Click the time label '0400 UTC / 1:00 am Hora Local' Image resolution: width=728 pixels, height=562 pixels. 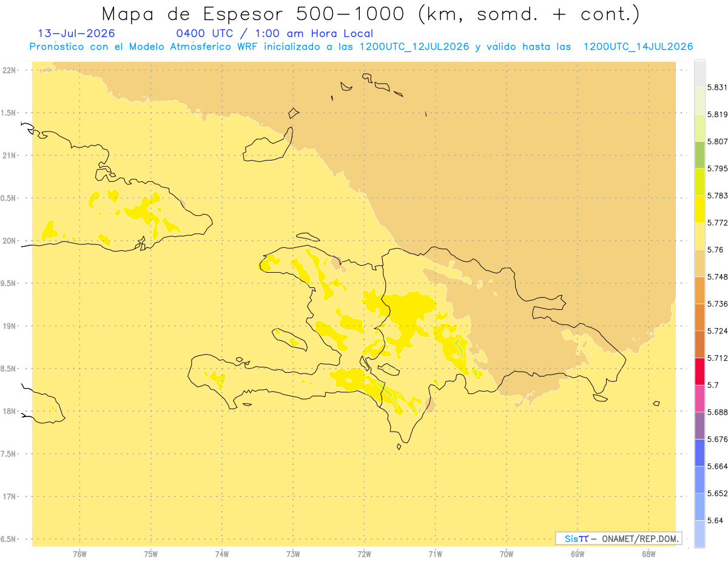tap(274, 33)
